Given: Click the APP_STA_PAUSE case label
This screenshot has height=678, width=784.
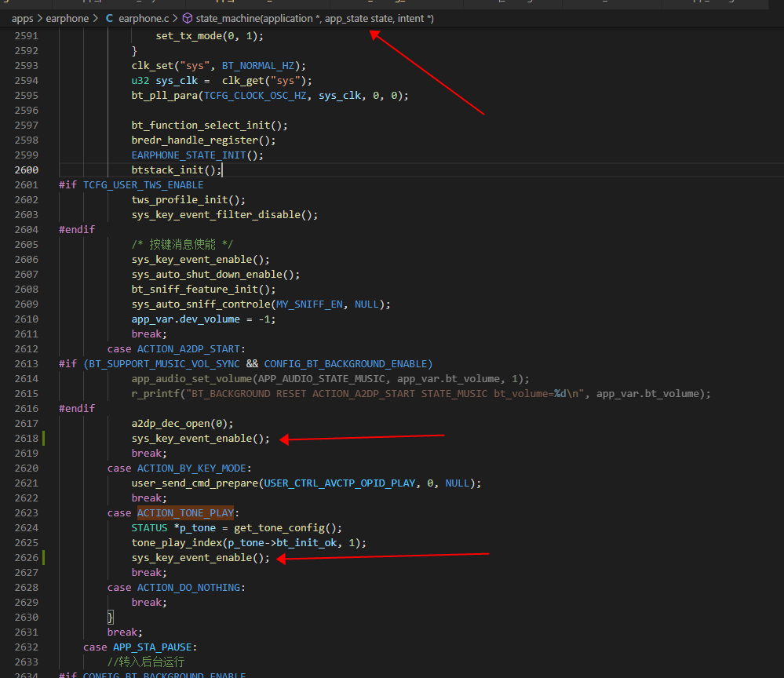Looking at the screenshot, I should coord(152,647).
